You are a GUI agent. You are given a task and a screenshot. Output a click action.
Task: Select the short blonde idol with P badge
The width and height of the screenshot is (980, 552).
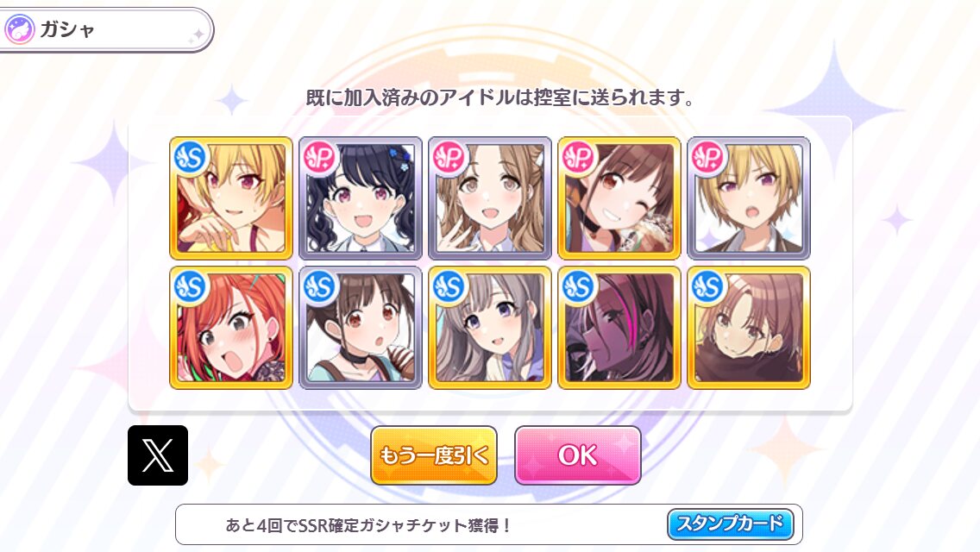point(749,198)
